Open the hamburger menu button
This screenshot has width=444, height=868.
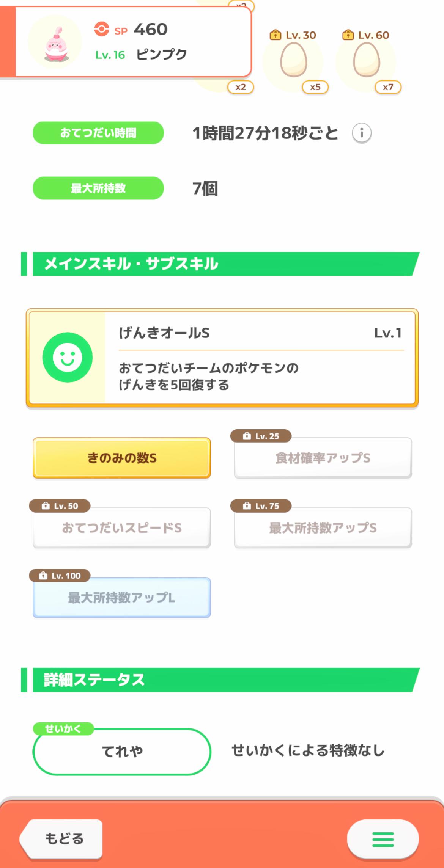coord(383,839)
